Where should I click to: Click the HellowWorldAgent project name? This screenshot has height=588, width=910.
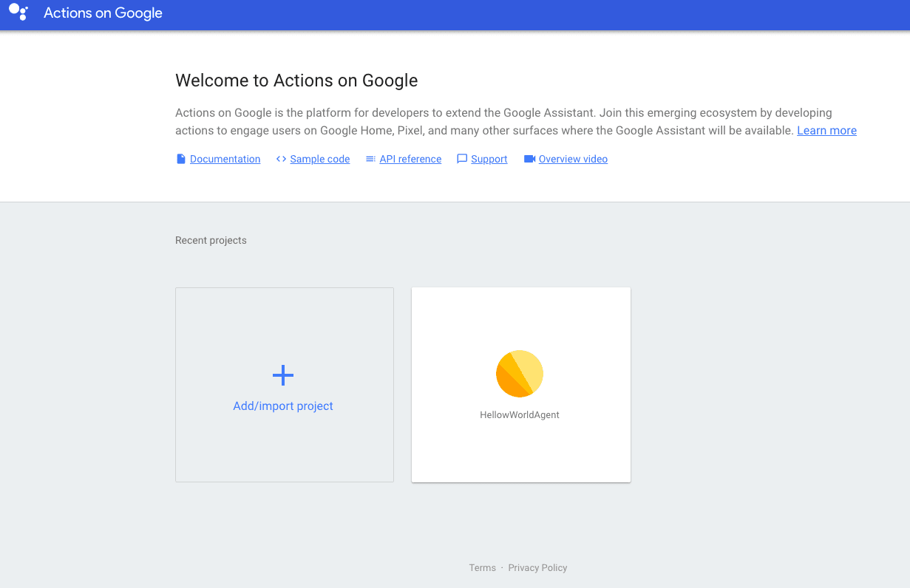point(520,415)
